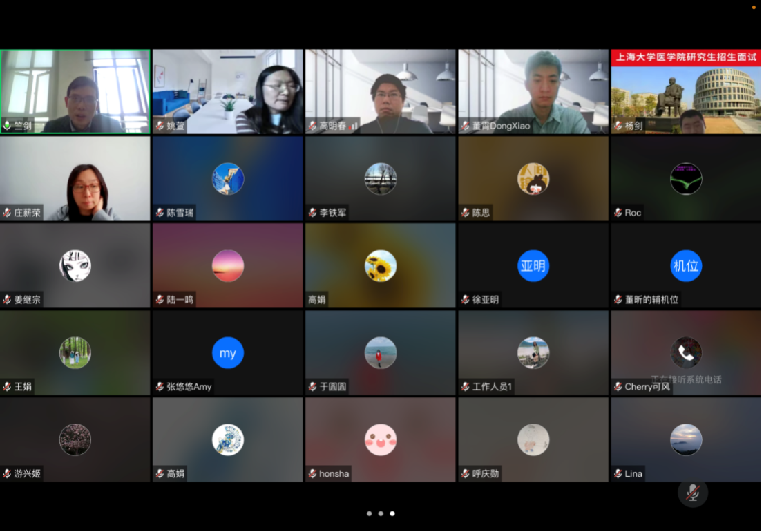Click the sunset avatar of 陆一鸣

pyautogui.click(x=228, y=266)
